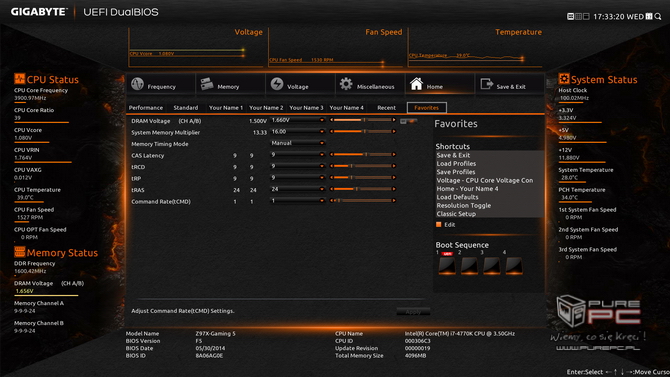Select the third layout mode icon
Viewport: 670px width, 377px height.
point(586,16)
